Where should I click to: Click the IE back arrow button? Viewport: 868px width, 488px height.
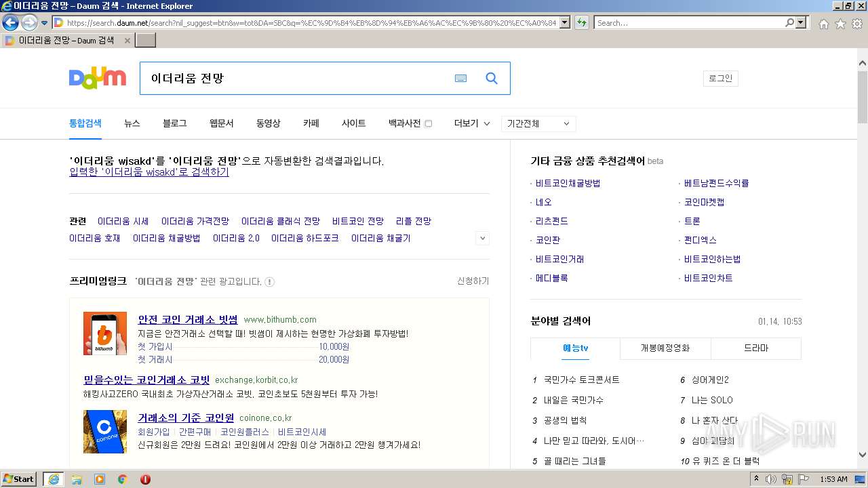[10, 22]
